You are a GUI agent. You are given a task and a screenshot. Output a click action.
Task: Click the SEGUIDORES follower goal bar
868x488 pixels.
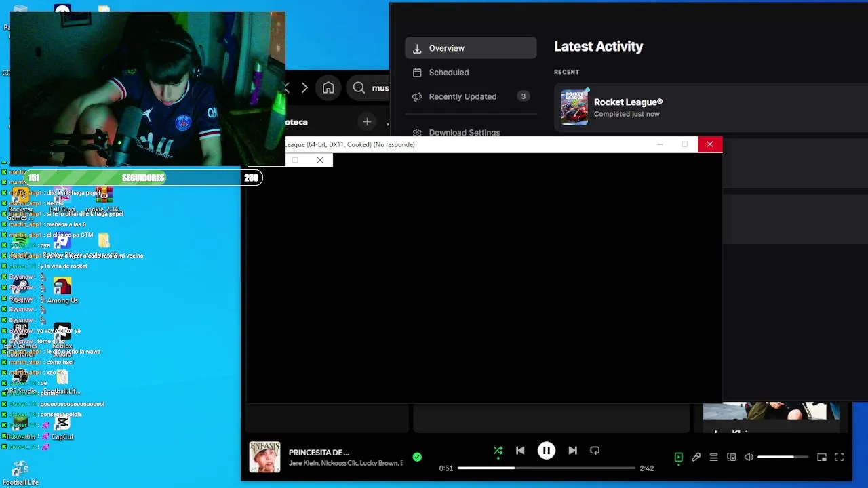[x=142, y=178]
